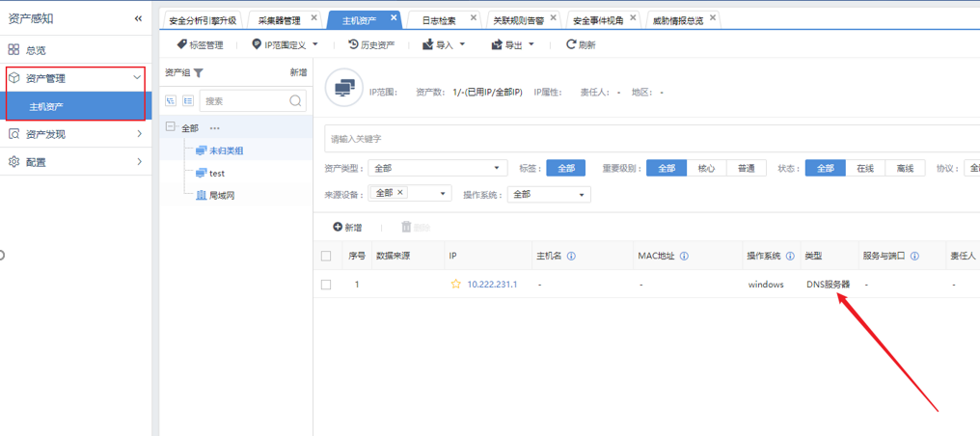The height and width of the screenshot is (436, 980).
Task: Switch to the 日志检索 tab
Action: coord(440,19)
